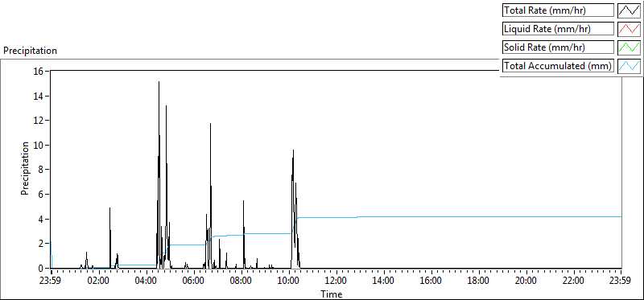644x300 pixels.
Task: Click the Time x-axis label
Action: 332,294
